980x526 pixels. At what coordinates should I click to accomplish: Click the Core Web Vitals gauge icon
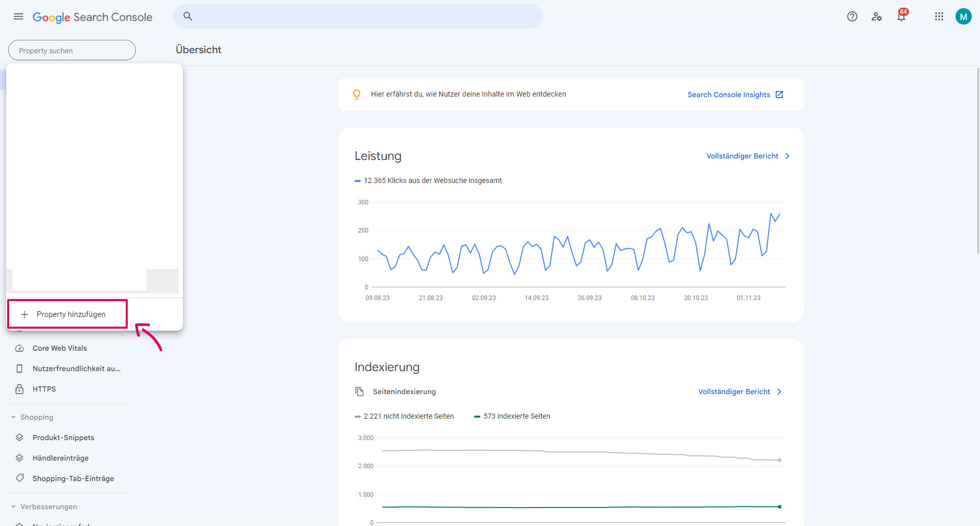(x=19, y=348)
